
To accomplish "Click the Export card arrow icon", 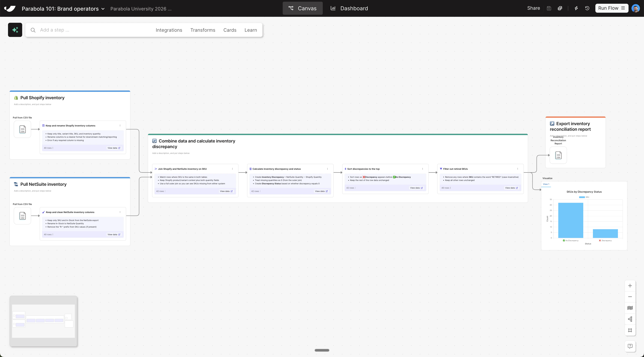I will coord(552,124).
